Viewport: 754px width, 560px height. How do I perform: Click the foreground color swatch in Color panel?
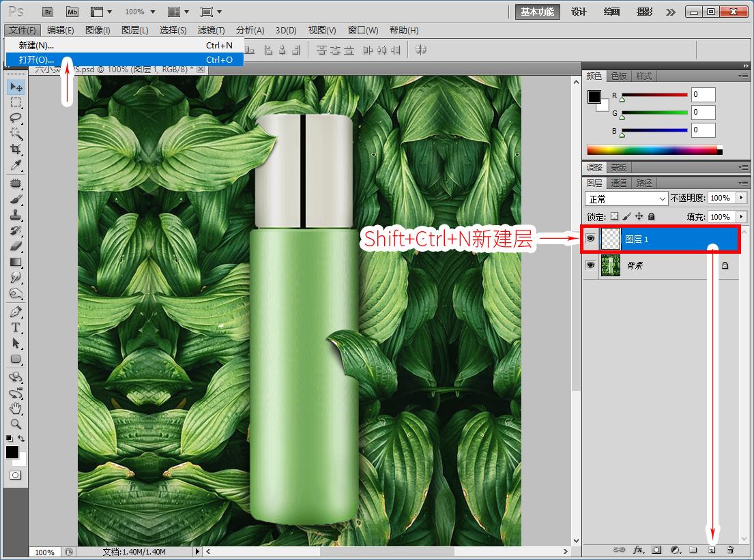(x=594, y=97)
